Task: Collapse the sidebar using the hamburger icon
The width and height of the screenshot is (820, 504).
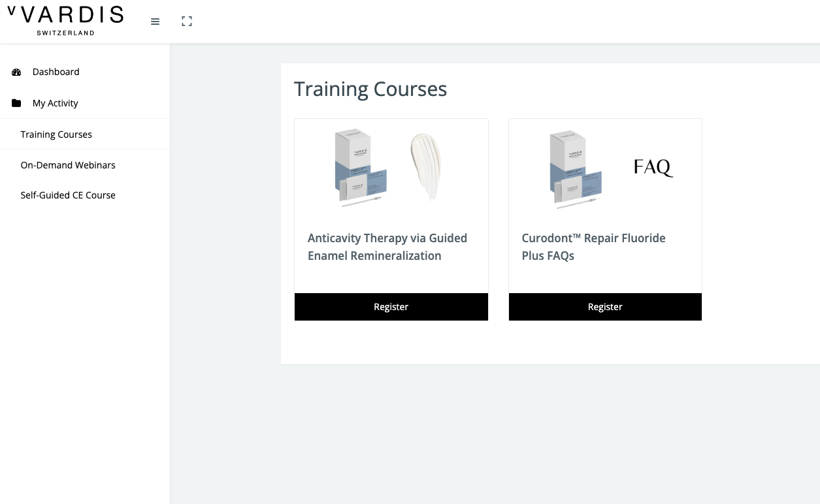Action: pos(155,21)
